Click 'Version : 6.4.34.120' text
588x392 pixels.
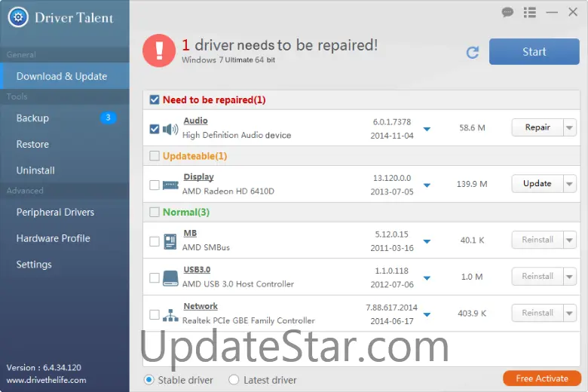[x=44, y=368]
